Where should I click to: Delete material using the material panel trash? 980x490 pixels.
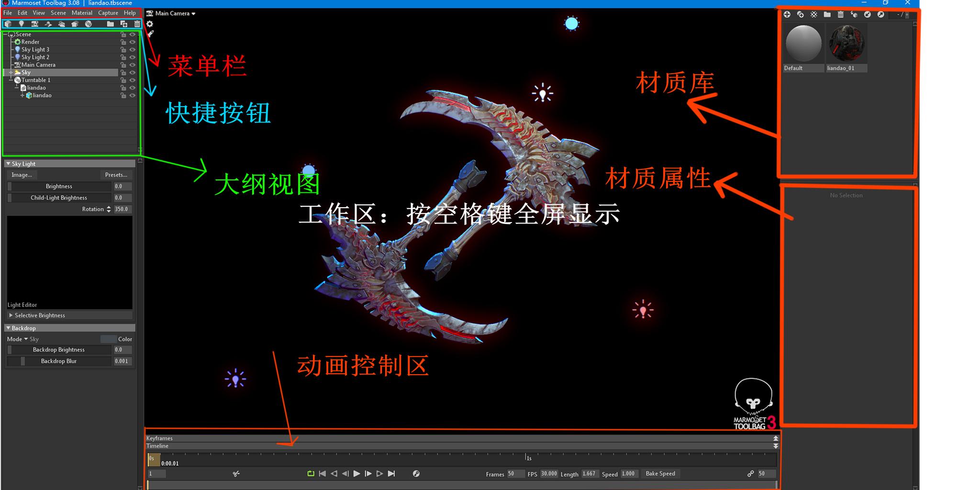[x=840, y=14]
